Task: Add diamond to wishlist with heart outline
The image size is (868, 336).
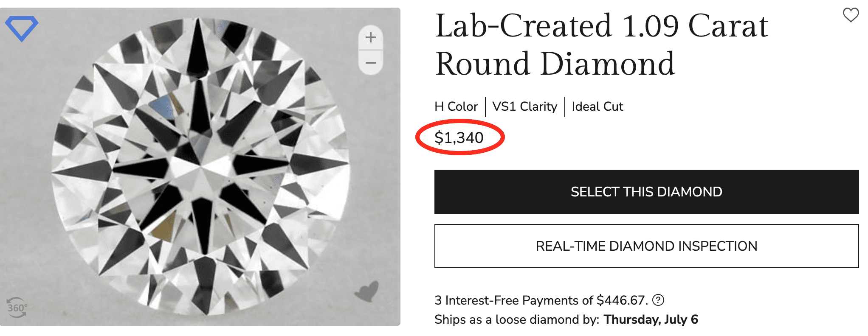Action: pyautogui.click(x=851, y=15)
